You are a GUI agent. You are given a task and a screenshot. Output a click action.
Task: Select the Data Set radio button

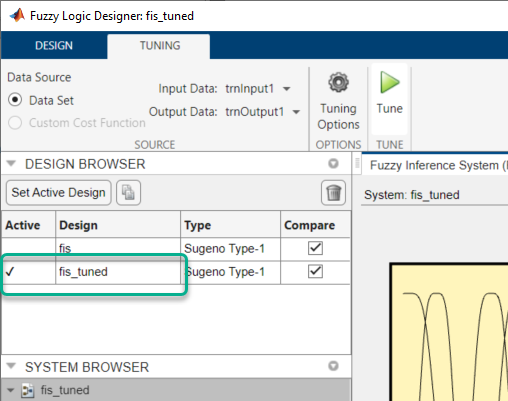coord(15,100)
